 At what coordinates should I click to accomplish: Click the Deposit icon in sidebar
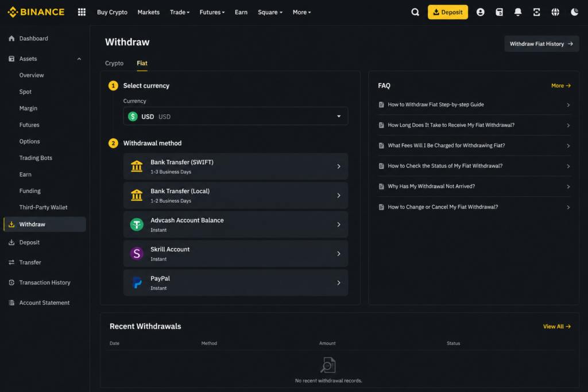pos(11,242)
